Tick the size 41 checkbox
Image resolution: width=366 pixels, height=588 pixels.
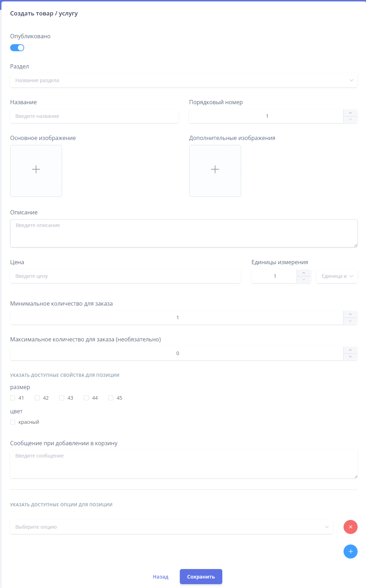point(13,398)
